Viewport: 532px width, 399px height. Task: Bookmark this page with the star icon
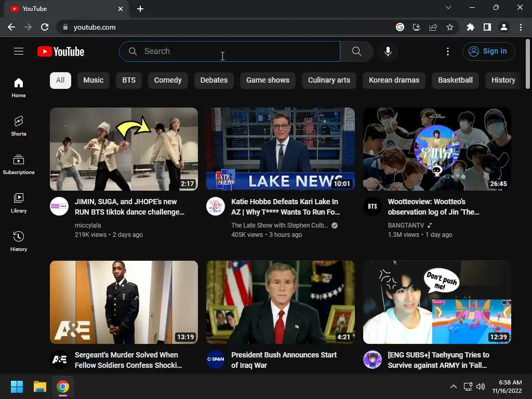click(x=450, y=27)
